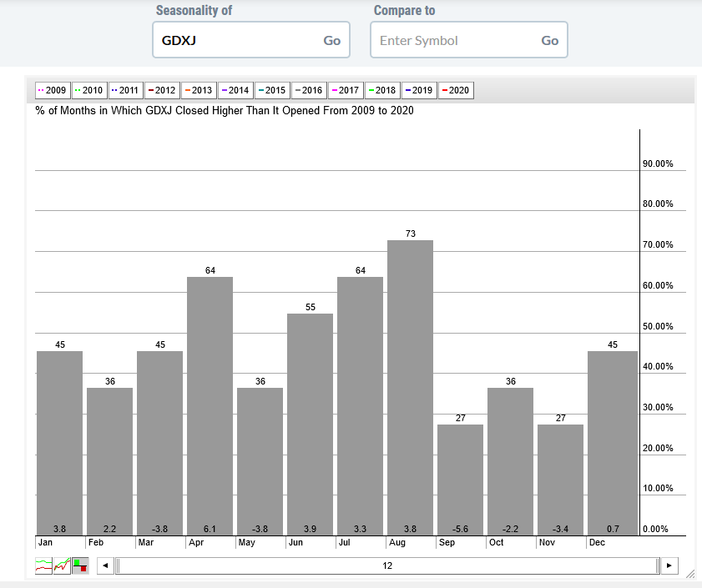
Task: Grab the slider's left edge handle
Action: [x=118, y=565]
